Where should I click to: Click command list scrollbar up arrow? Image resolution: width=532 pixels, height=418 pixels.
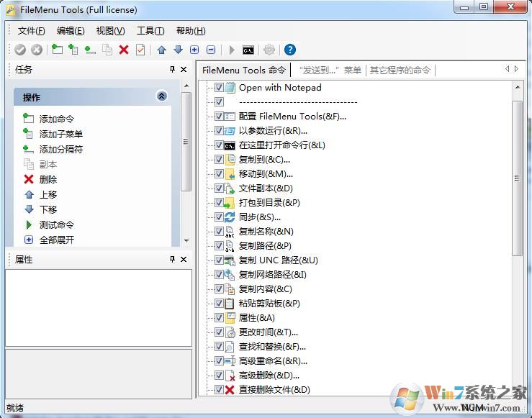tap(518, 88)
